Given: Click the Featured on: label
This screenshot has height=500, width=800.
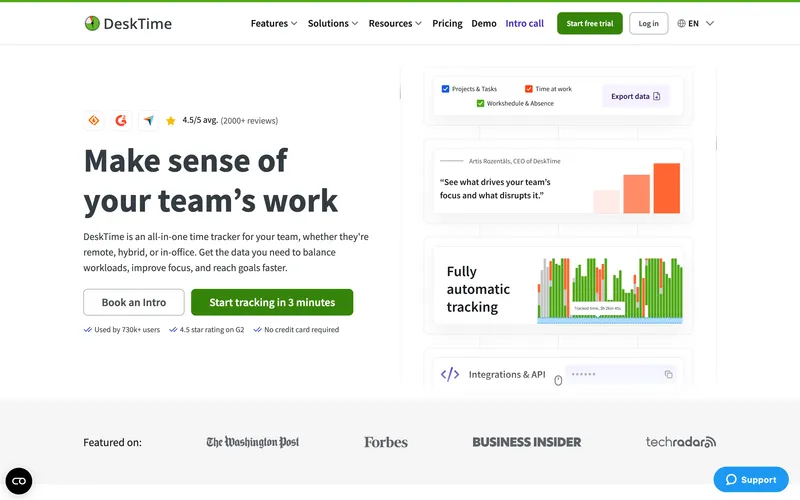Looking at the screenshot, I should pos(113,442).
